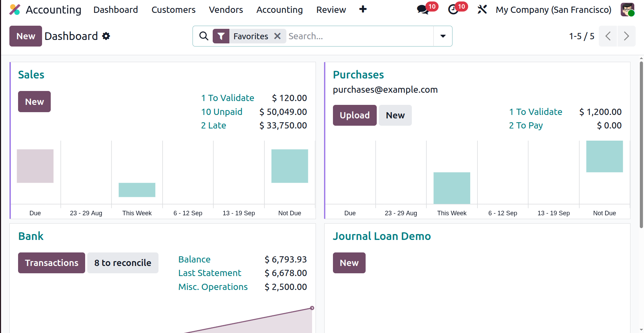Click the Bank Balance link
This screenshot has width=644, height=333.
(194, 259)
